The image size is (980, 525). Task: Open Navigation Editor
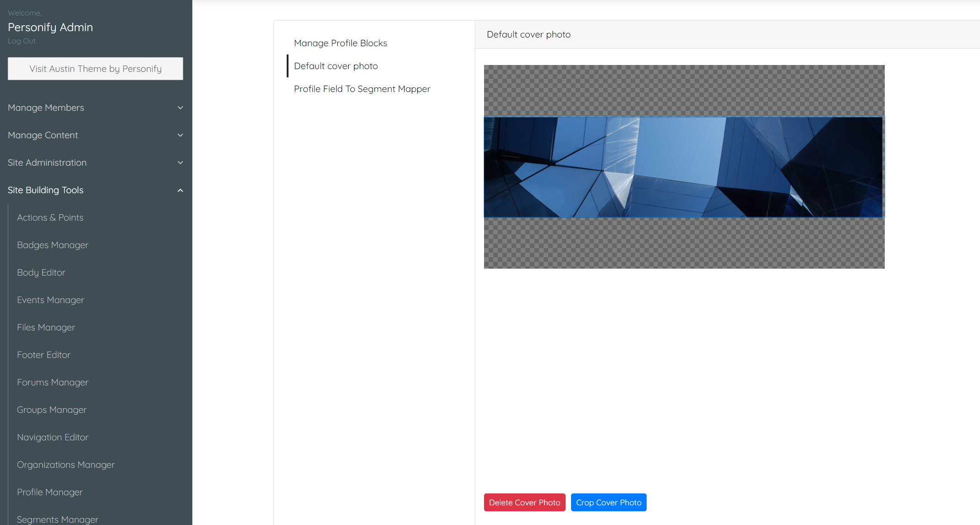pos(53,437)
